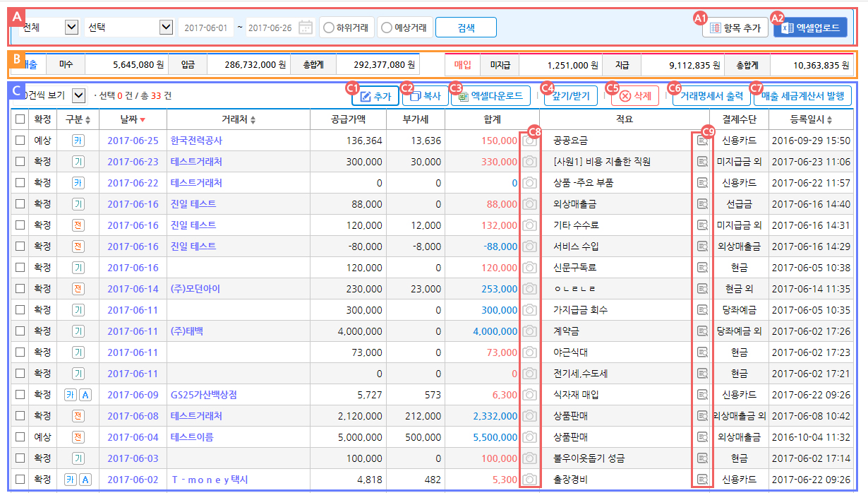Image resolution: width=868 pixels, height=493 pixels.
Task: Sort the table by 날짜 column header
Action: pyautogui.click(x=133, y=119)
